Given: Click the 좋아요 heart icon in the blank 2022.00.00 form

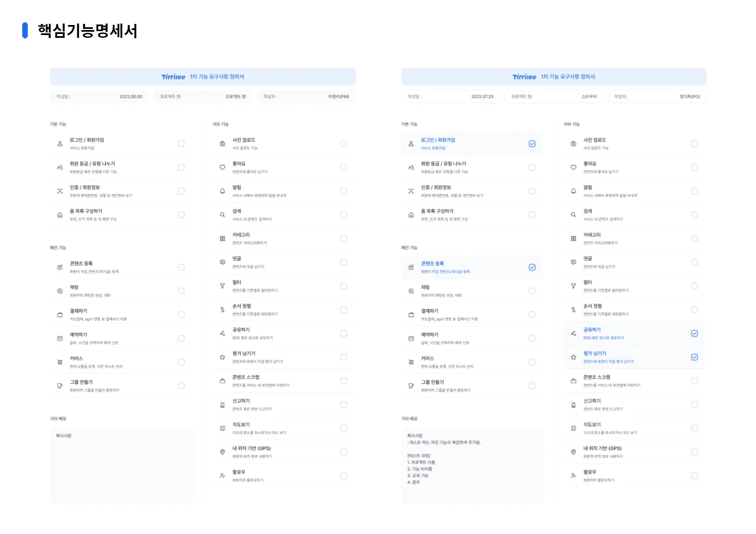Looking at the screenshot, I should [222, 167].
